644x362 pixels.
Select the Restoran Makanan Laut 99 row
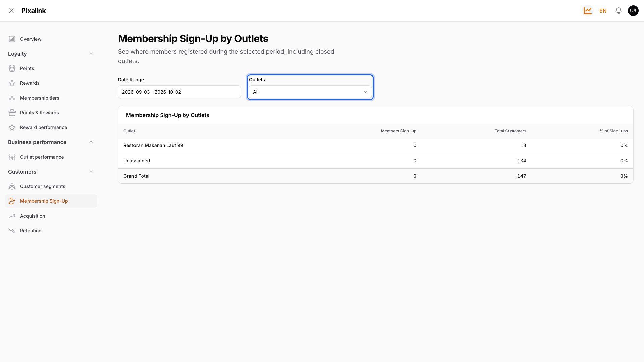click(x=376, y=145)
